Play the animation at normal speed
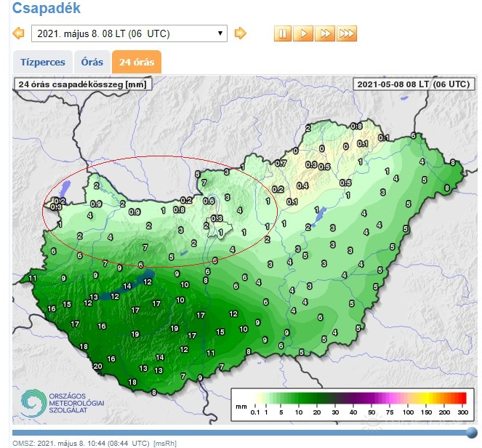Image resolution: width=482 pixels, height=448 pixels. pyautogui.click(x=304, y=33)
